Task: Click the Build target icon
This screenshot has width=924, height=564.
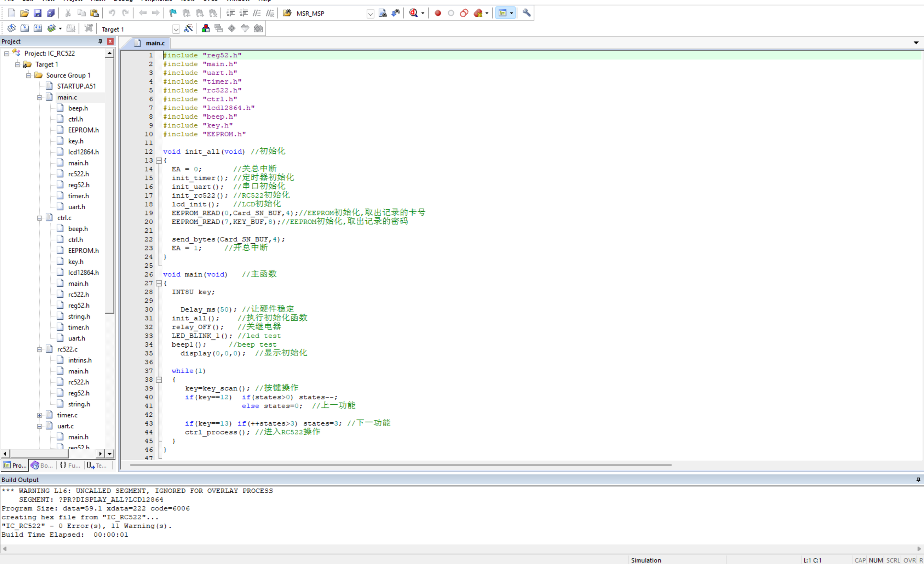Action: (25, 28)
